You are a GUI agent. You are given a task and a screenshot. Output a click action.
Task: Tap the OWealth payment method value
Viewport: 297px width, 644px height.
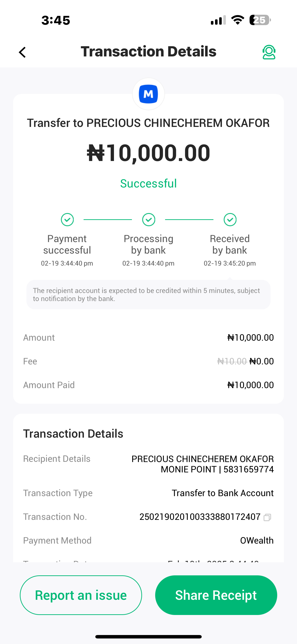[x=257, y=541]
